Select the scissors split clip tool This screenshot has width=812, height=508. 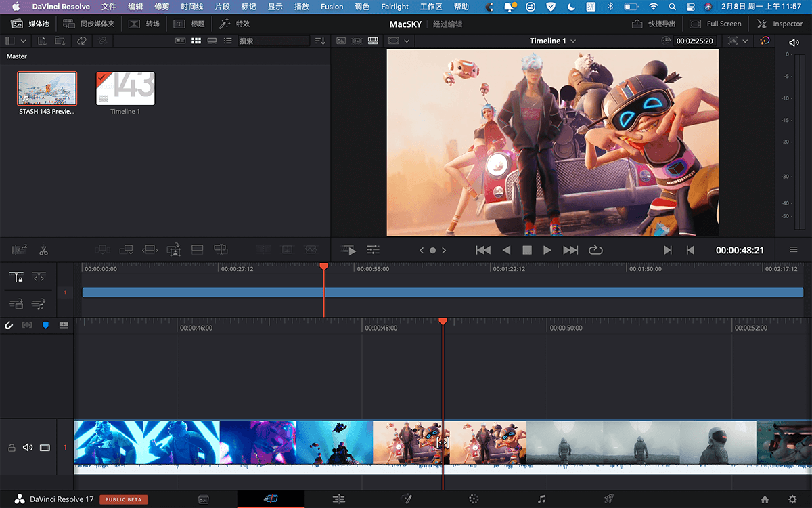click(43, 250)
